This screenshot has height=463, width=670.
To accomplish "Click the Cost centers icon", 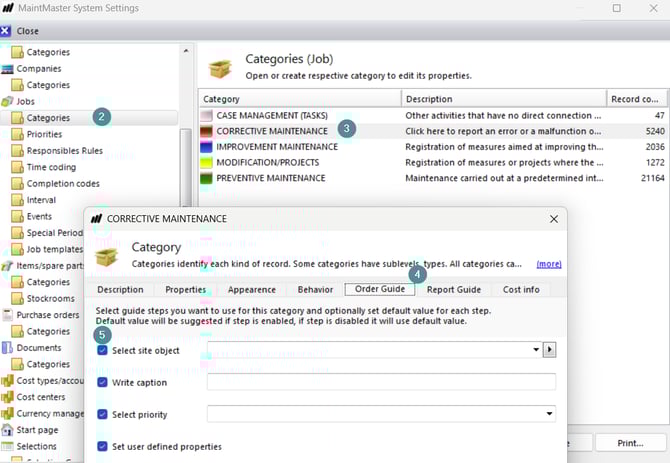I will 8,397.
